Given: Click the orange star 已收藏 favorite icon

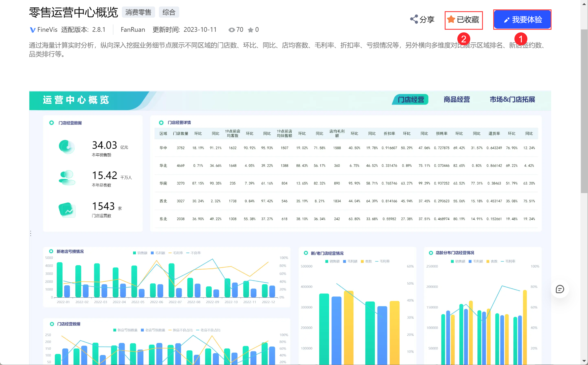Looking at the screenshot, I should tap(451, 19).
